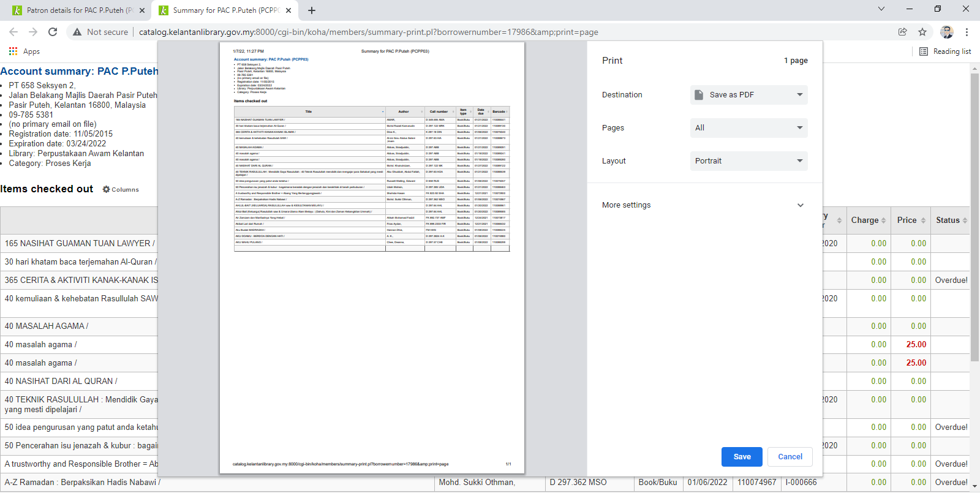This screenshot has width=980, height=493.
Task: Expand More settings section
Action: 704,205
